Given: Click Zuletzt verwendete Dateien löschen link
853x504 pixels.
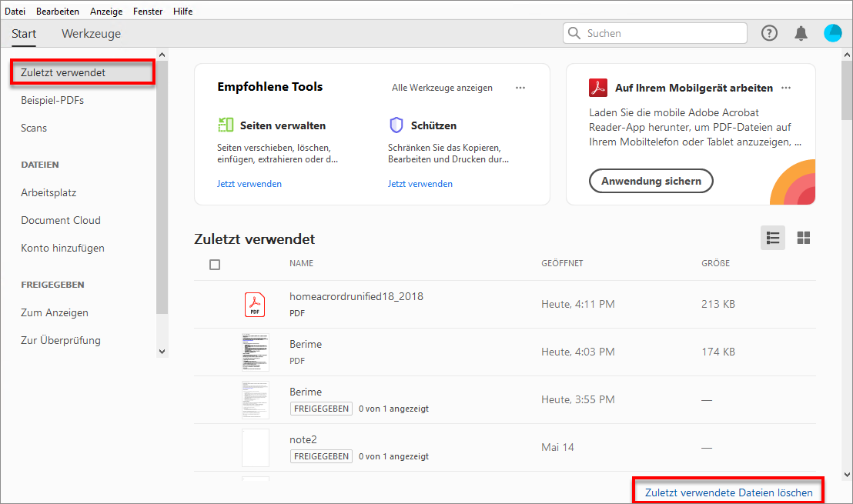Looking at the screenshot, I should 728,492.
